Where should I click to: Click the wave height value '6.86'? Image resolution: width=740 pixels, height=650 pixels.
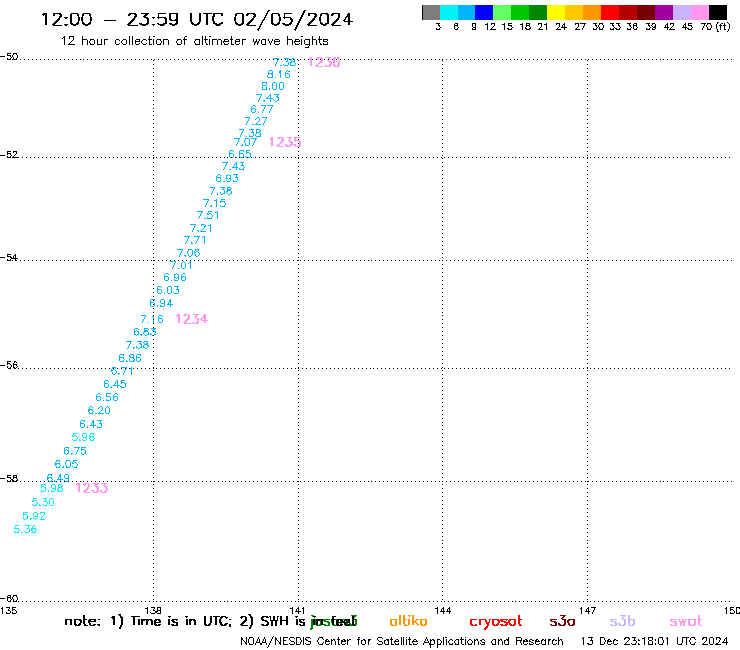pyautogui.click(x=130, y=358)
